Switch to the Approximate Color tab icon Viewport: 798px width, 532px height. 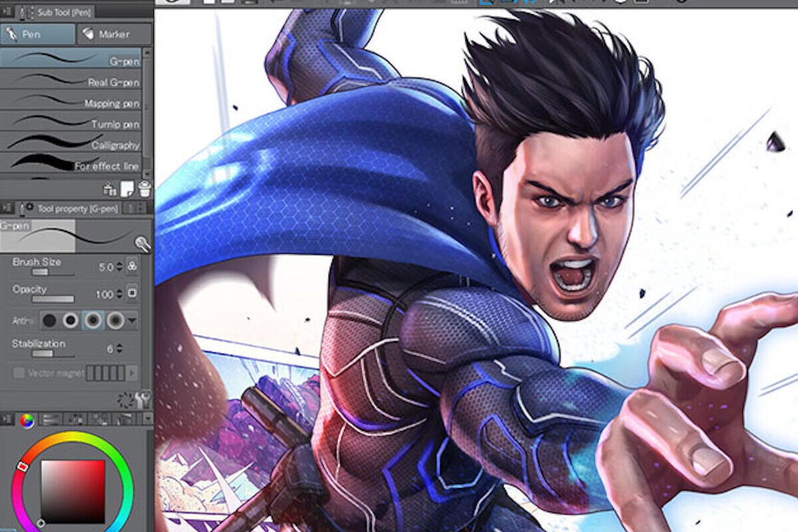click(124, 419)
